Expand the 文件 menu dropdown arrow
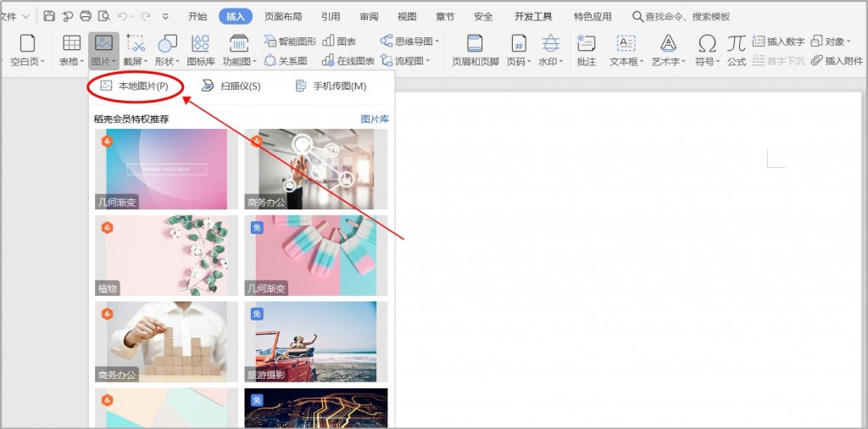 pyautogui.click(x=26, y=17)
